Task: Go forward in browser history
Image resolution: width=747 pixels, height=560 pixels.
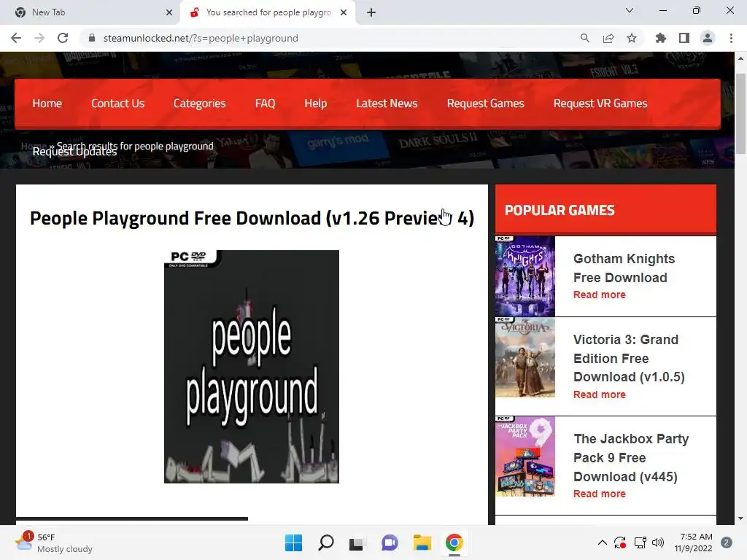Action: pyautogui.click(x=39, y=38)
